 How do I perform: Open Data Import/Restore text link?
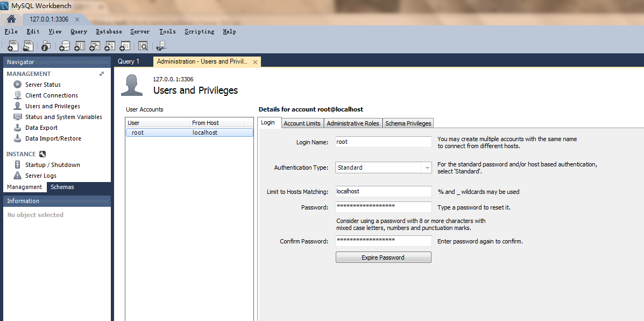(53, 138)
